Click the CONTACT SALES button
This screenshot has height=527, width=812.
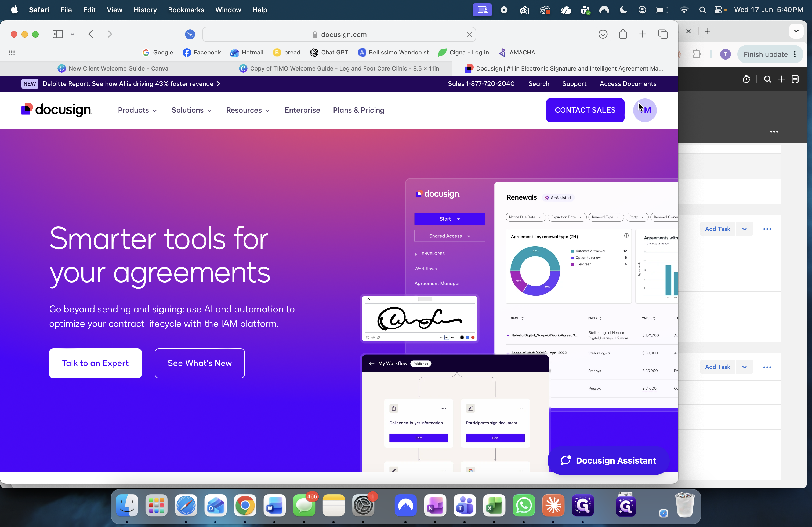[x=585, y=111]
